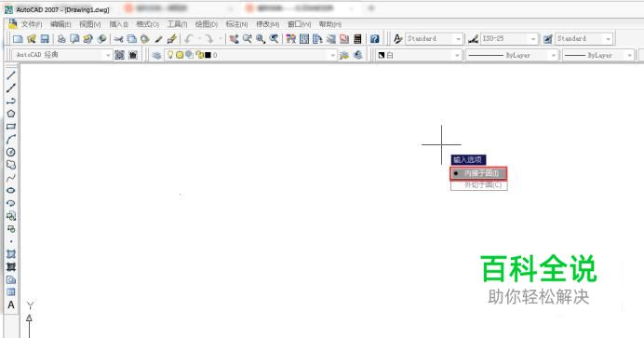Select the Line draw tool
Viewport: 644px width, 338px height.
(x=11, y=74)
